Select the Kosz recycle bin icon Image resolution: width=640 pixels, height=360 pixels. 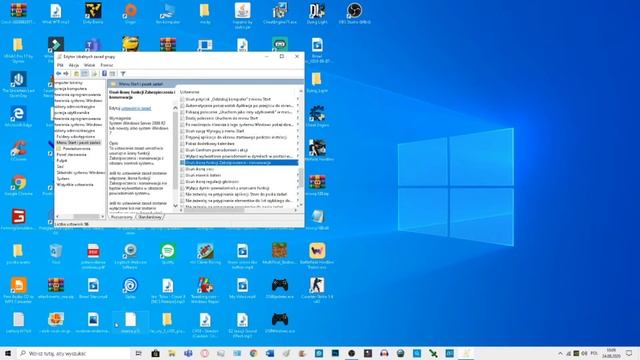pyautogui.click(x=56, y=254)
